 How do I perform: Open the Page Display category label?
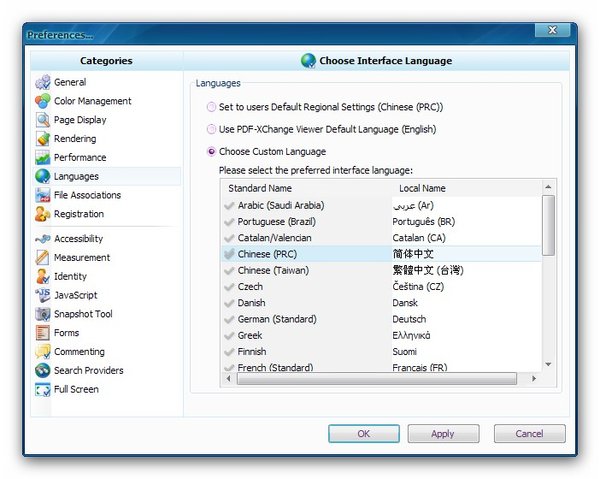pyautogui.click(x=80, y=120)
